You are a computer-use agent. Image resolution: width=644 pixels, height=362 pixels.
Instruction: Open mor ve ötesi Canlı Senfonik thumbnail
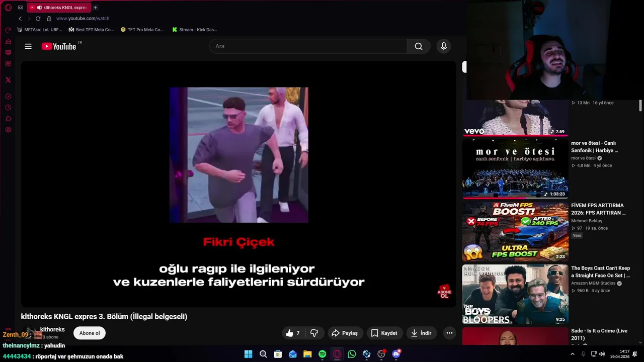pos(515,168)
